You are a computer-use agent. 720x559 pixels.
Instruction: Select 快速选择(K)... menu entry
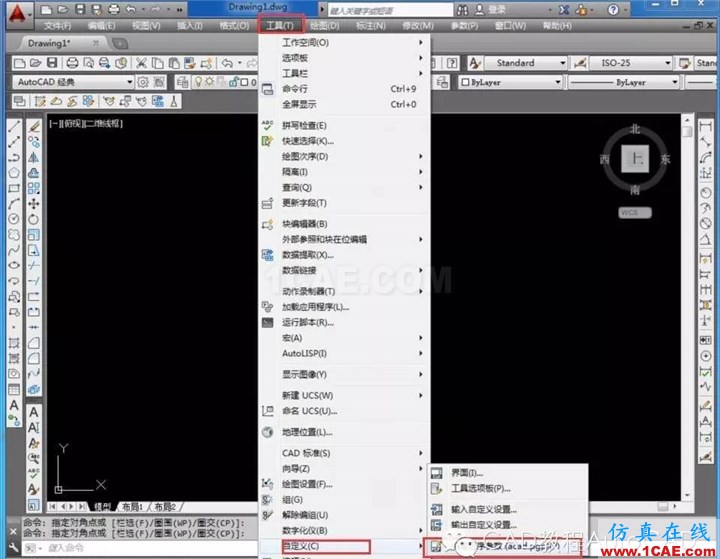click(x=344, y=141)
